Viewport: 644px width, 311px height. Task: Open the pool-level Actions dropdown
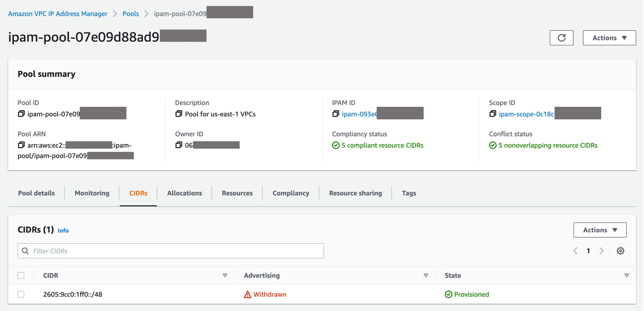609,38
